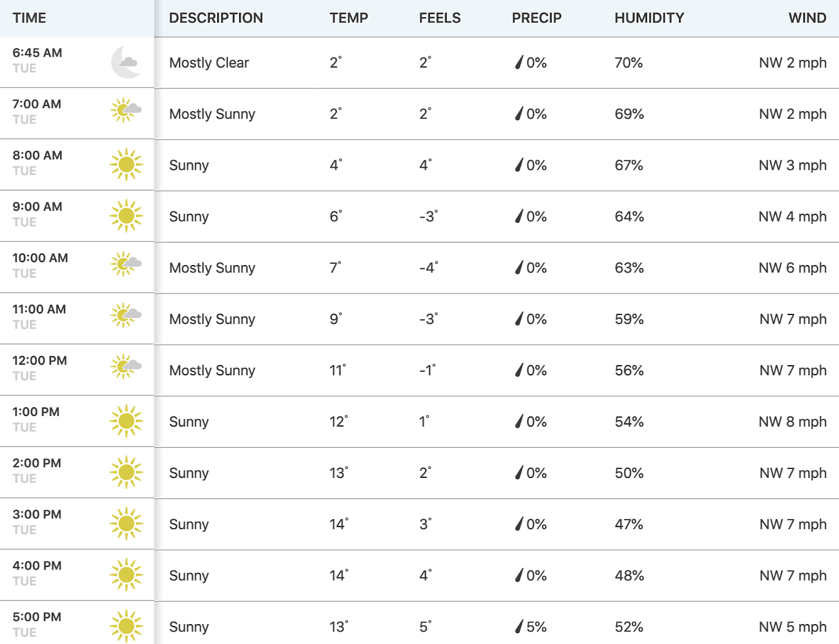
Task: Click the Mostly Clear description text
Action: click(209, 63)
